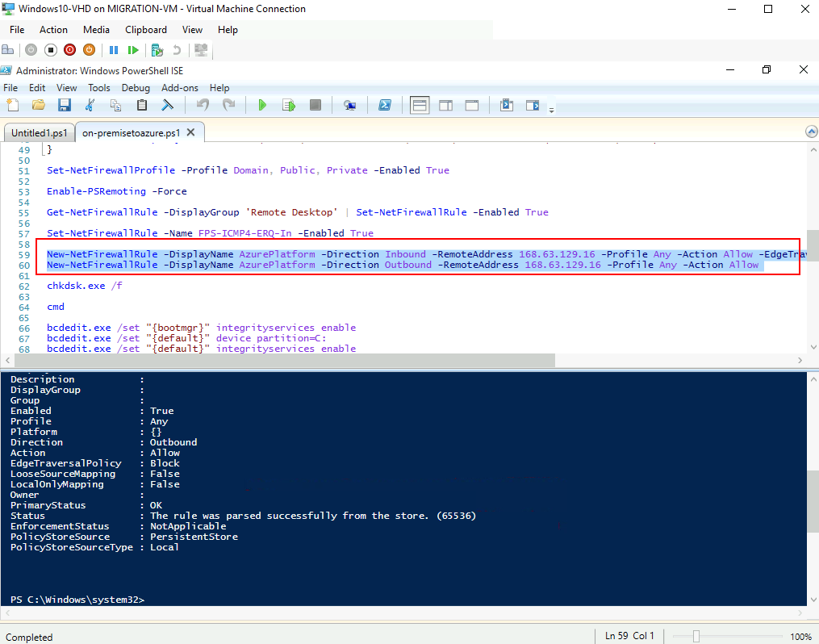Open the VM Connection File menu
The height and width of the screenshot is (644, 819).
[x=17, y=30]
